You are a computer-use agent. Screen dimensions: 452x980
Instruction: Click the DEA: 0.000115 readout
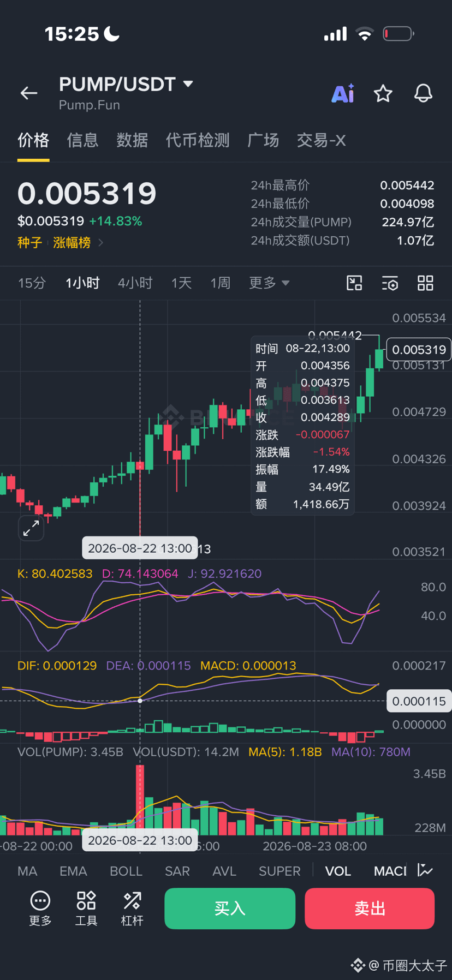(148, 666)
